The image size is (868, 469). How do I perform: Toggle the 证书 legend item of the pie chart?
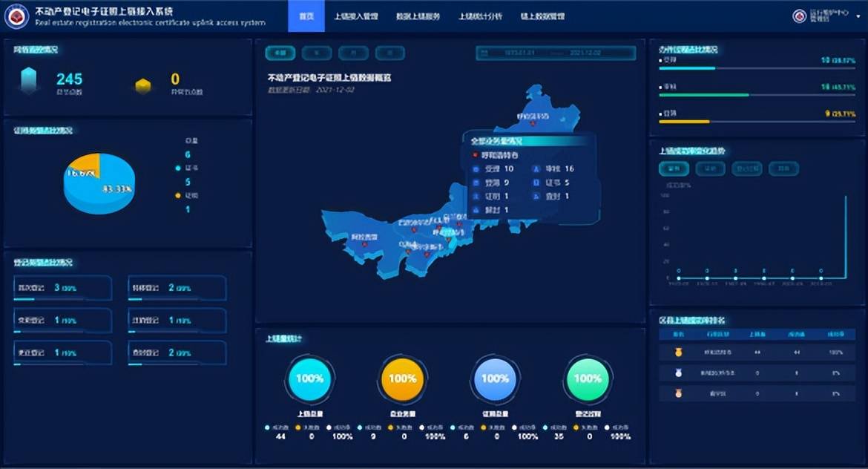point(186,168)
